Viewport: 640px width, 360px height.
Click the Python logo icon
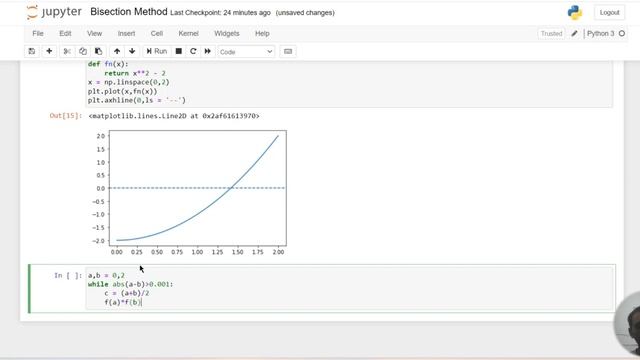[x=575, y=13]
